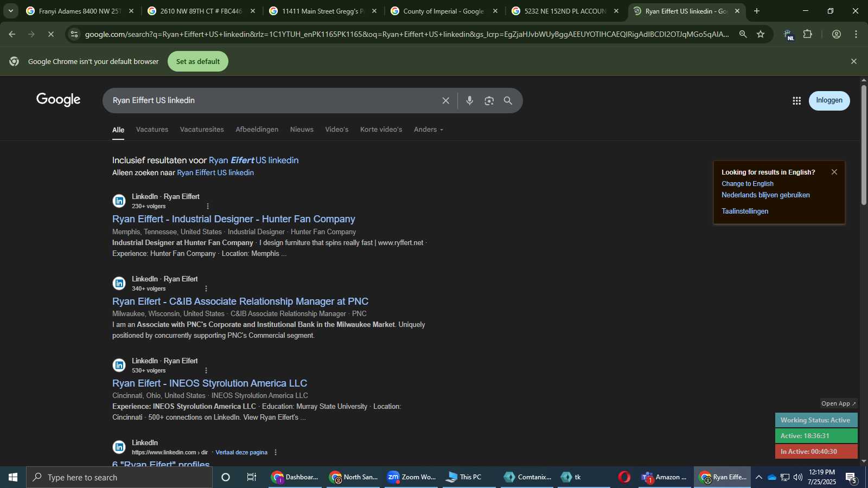
Task: Open Ryan Eifert PNC Relationship Manager result
Action: click(x=240, y=301)
